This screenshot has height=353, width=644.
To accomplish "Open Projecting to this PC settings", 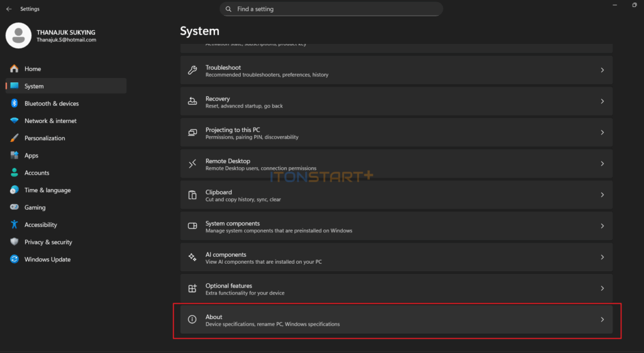I will click(x=396, y=133).
